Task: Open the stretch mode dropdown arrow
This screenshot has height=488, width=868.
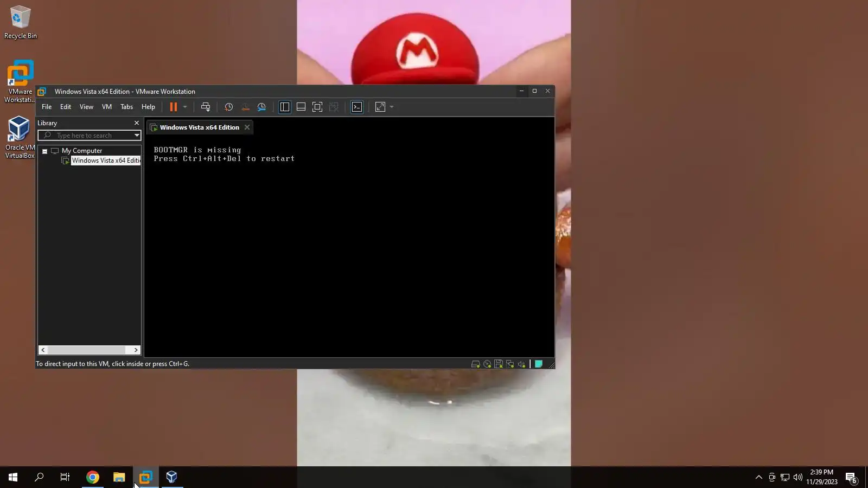Action: [392, 107]
